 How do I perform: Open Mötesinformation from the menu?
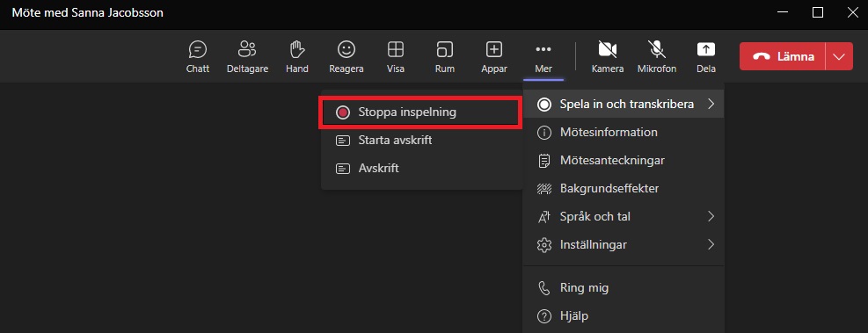(x=624, y=132)
